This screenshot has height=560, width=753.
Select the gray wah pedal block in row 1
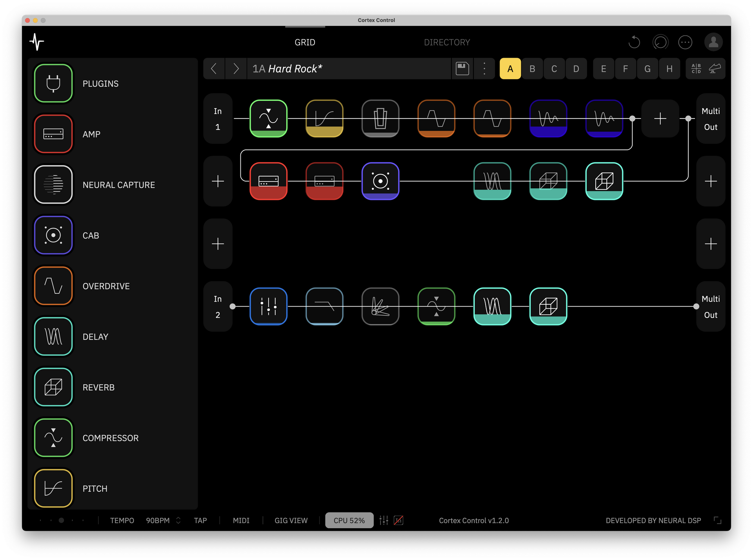pos(380,118)
